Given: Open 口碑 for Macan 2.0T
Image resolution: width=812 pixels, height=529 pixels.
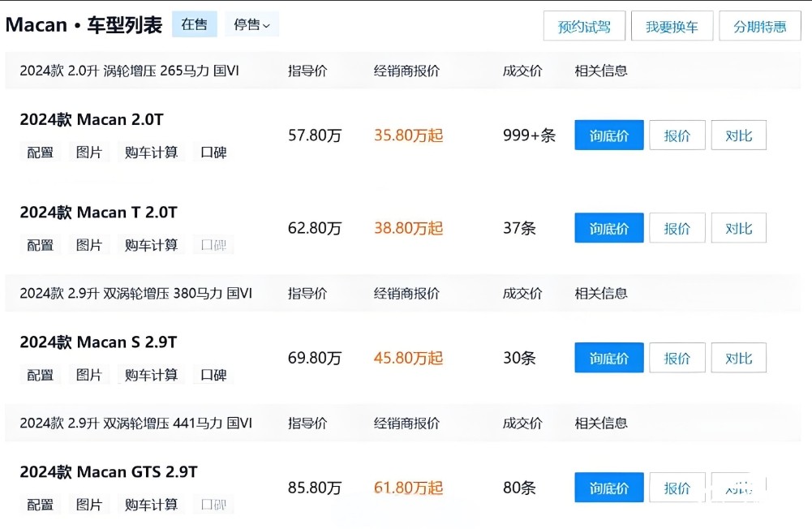Looking at the screenshot, I should tap(213, 153).
